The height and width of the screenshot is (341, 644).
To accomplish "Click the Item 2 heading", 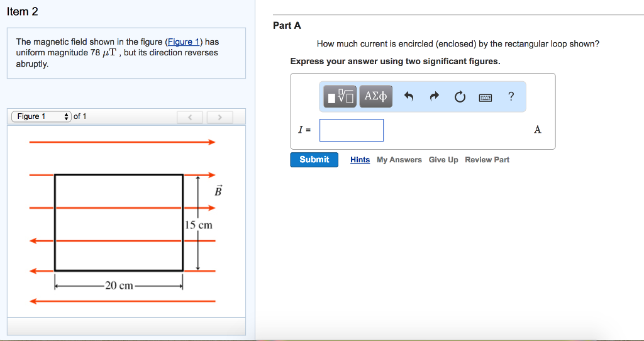I will (23, 12).
